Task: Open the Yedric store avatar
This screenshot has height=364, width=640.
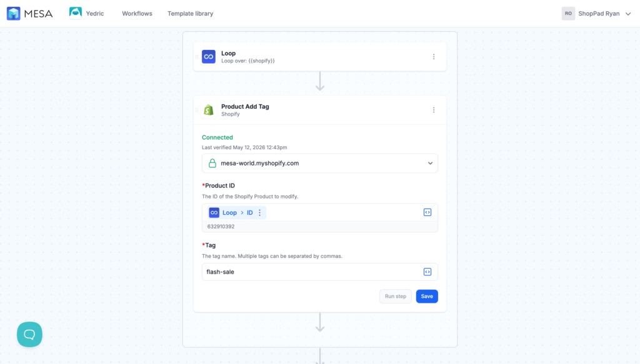Action: click(76, 13)
